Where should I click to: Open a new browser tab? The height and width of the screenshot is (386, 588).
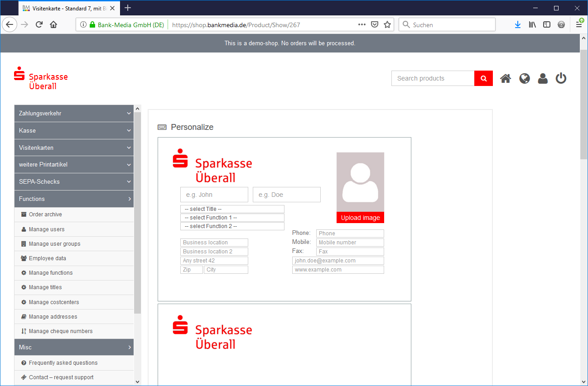[x=128, y=8]
